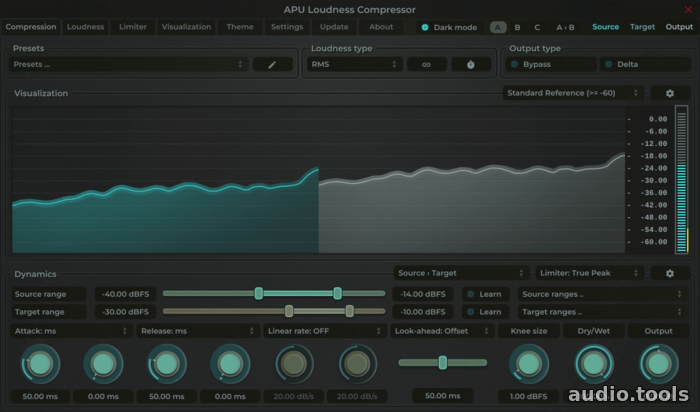Screen dimensions: 700x412
Task: Open Attack: ms units dropdown
Action: (x=71, y=331)
